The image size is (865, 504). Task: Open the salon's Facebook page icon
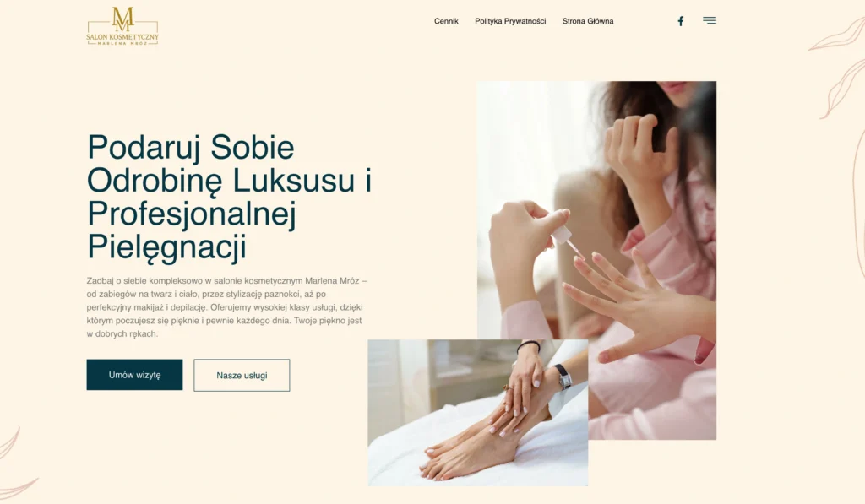click(x=681, y=21)
